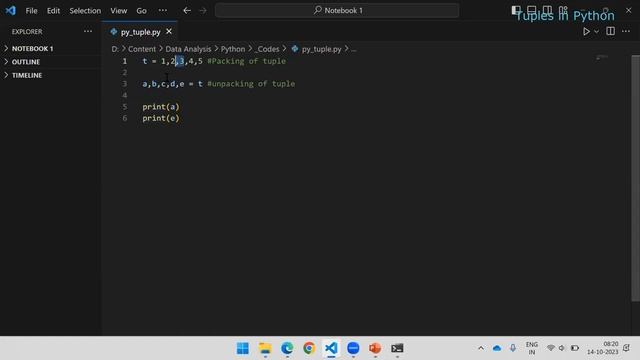Open editor more actions menu
The height and width of the screenshot is (360, 640).
[x=626, y=31]
